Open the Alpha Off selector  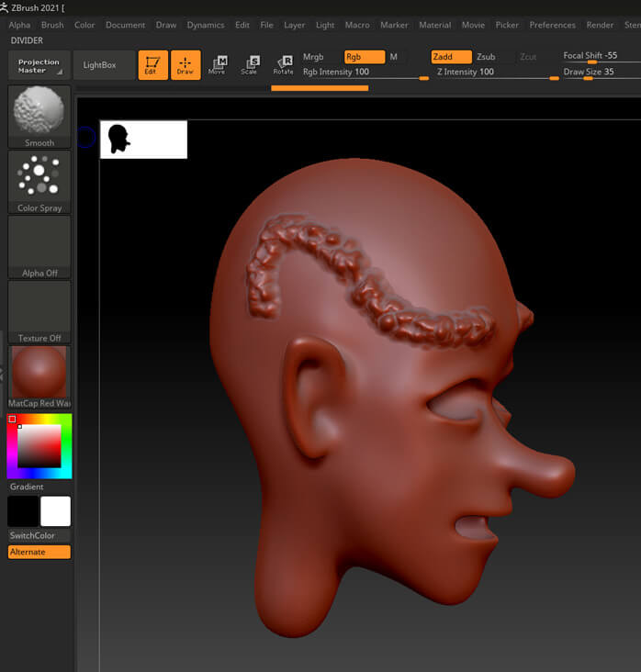pos(39,247)
